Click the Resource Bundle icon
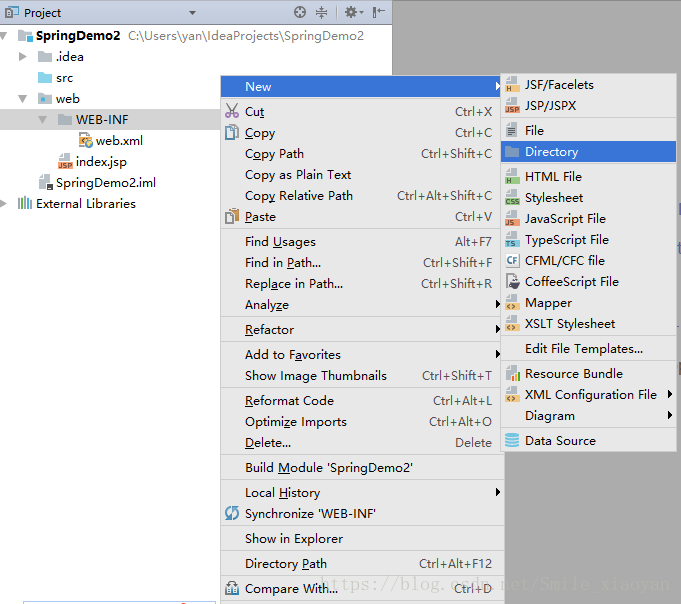Image resolution: width=681 pixels, height=604 pixels. (512, 373)
